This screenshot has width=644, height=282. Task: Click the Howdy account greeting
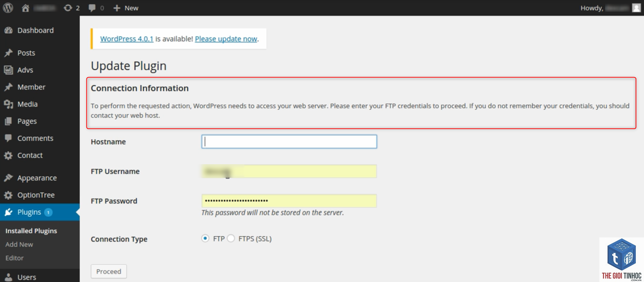[x=604, y=8]
